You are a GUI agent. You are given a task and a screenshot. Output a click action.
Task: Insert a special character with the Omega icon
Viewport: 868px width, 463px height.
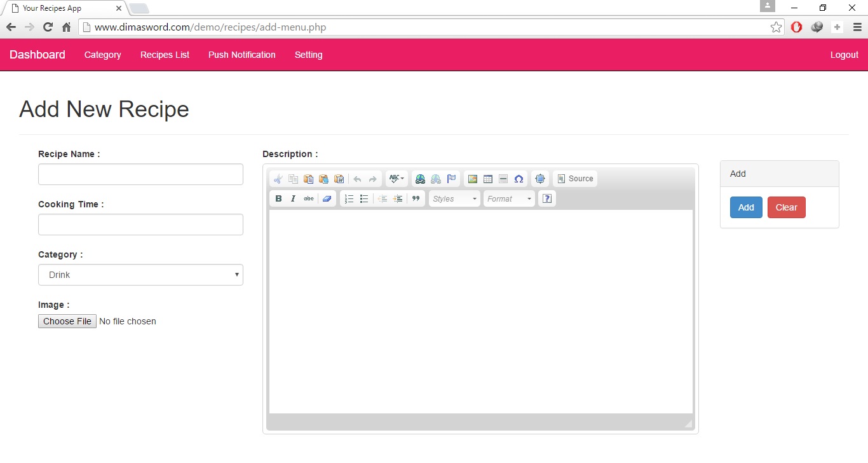coord(519,179)
